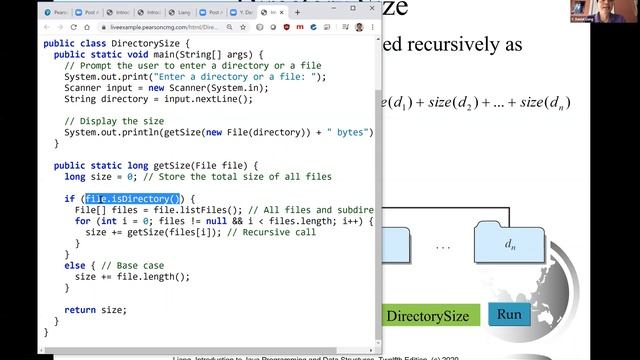
Task: Click the 'd n' folder on the slide
Action: (509, 242)
